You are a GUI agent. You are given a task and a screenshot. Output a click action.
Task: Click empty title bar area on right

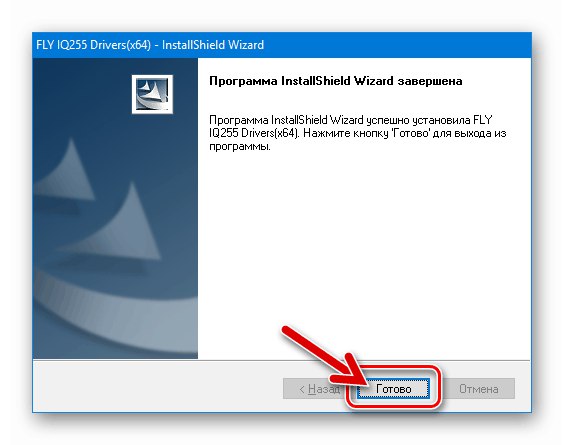396,45
